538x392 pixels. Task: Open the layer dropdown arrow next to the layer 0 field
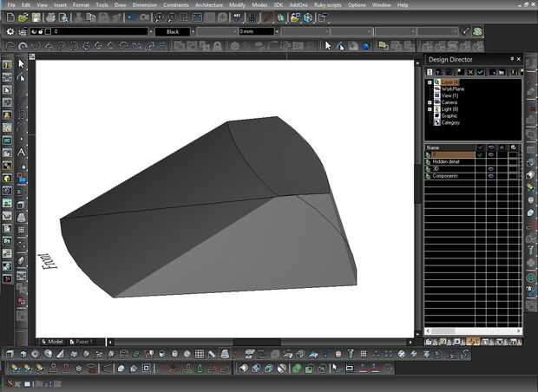click(151, 31)
